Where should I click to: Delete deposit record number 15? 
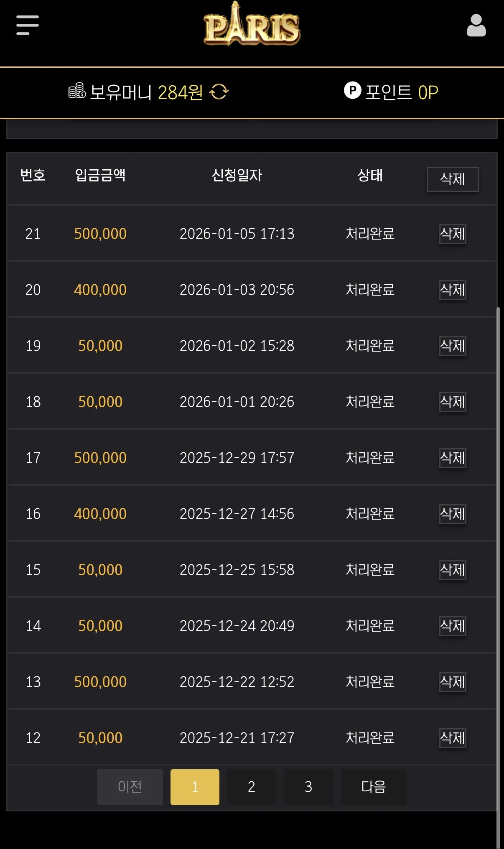click(453, 570)
